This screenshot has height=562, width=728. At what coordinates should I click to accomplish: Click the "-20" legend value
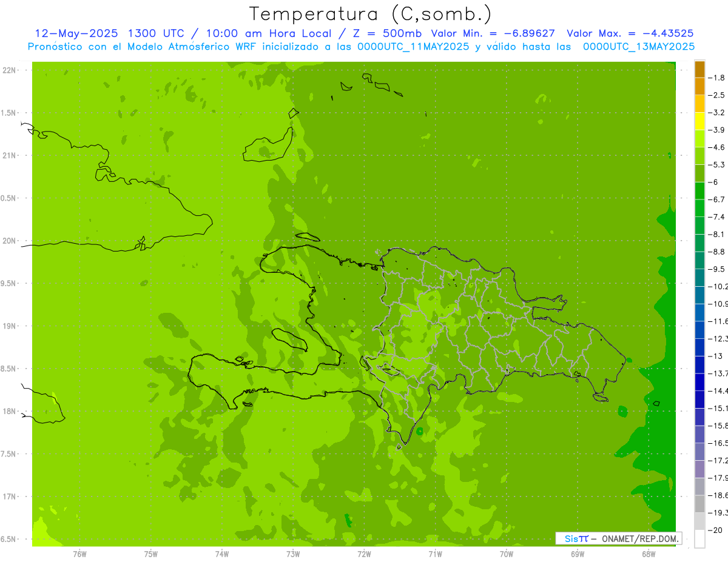[x=715, y=530]
